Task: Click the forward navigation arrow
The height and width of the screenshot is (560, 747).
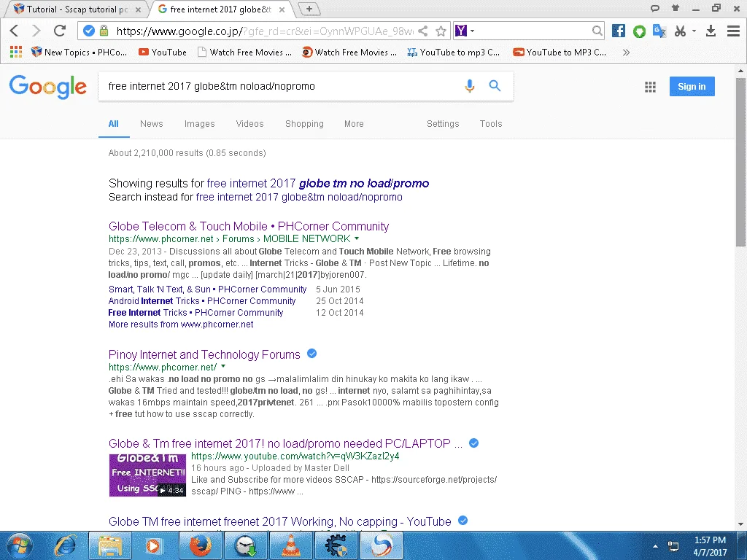Action: pos(36,31)
